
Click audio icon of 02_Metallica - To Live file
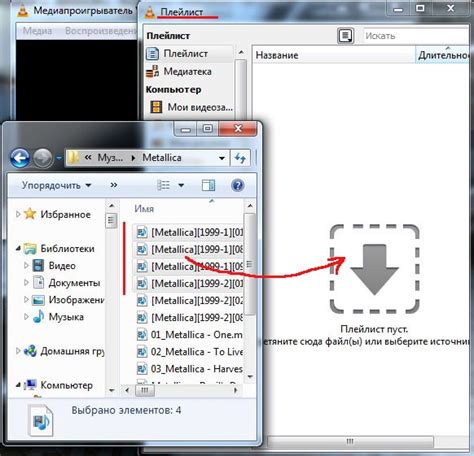pyautogui.click(x=142, y=352)
